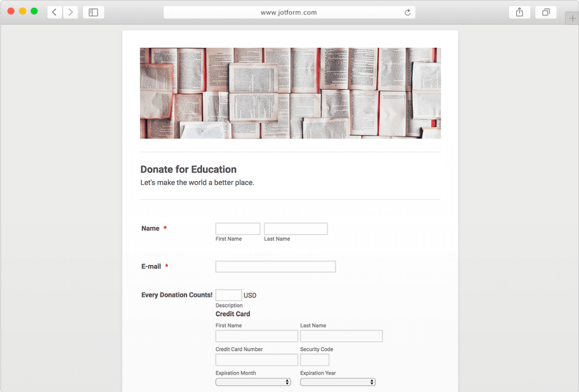This screenshot has height=392, width=579.
Task: Select the cardholder First Name field
Action: tap(256, 336)
